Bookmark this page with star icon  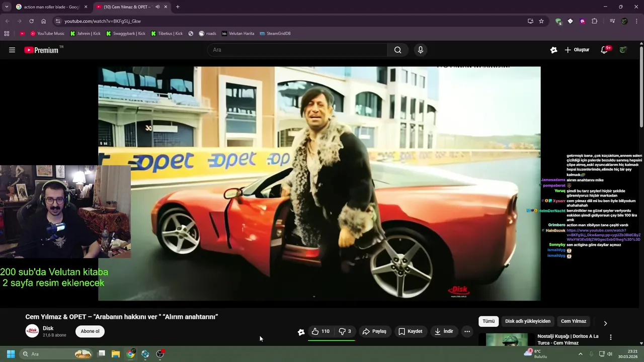[x=541, y=21]
